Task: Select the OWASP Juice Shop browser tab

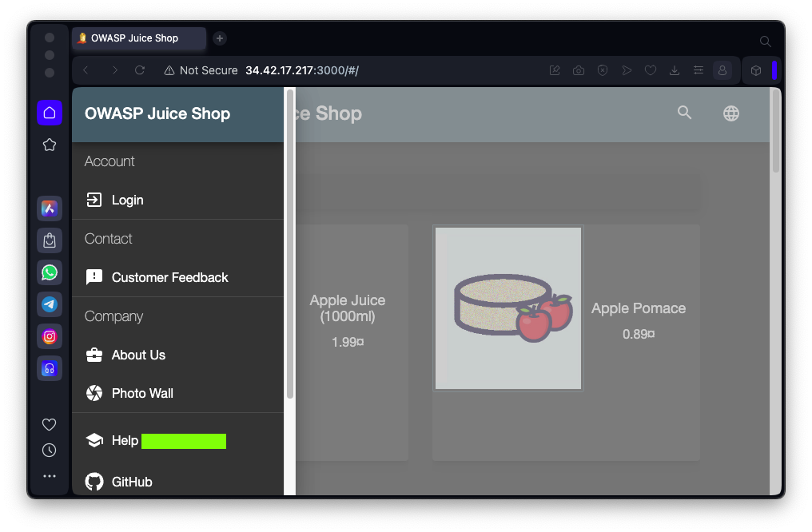Action: click(139, 38)
